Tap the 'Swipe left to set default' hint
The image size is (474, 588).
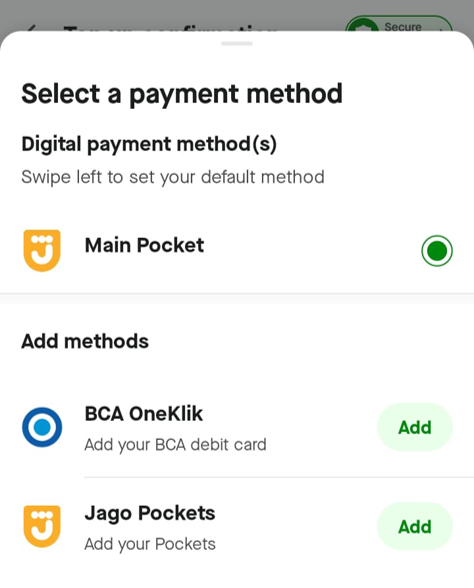(x=173, y=177)
